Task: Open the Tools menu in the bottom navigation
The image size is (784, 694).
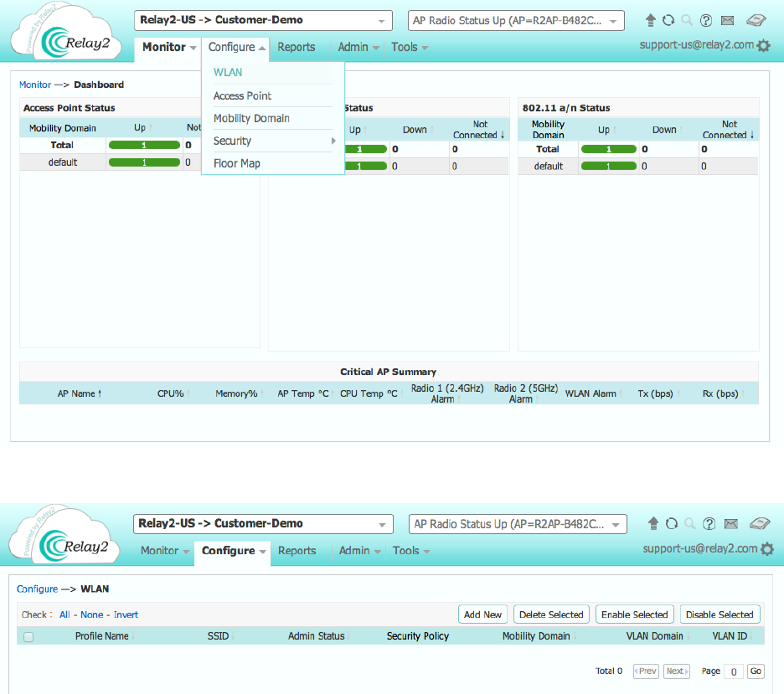Action: [411, 551]
